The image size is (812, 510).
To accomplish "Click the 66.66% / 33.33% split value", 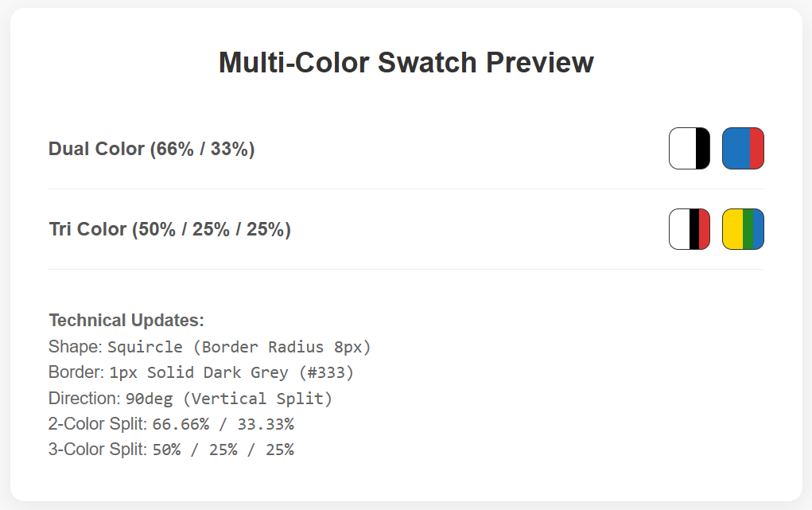I will pyautogui.click(x=223, y=424).
